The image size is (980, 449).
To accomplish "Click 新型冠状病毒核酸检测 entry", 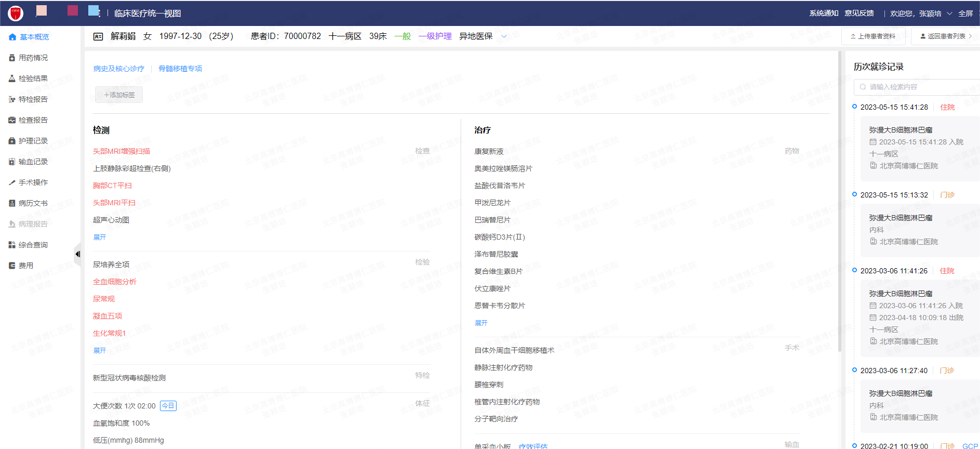I will (x=129, y=378).
